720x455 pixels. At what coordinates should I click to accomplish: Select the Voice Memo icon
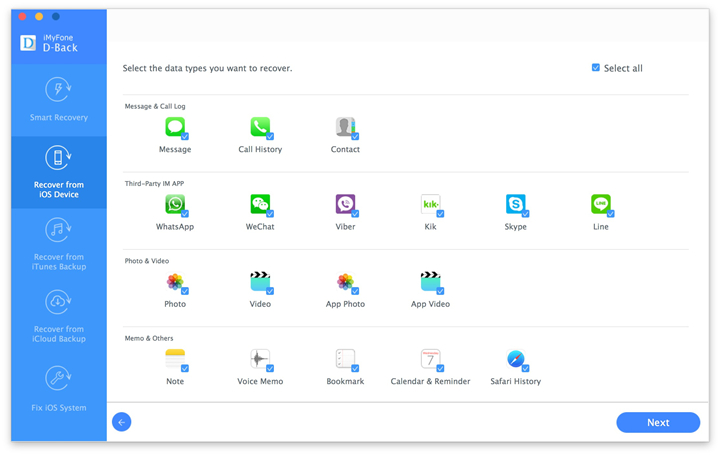[x=260, y=359]
